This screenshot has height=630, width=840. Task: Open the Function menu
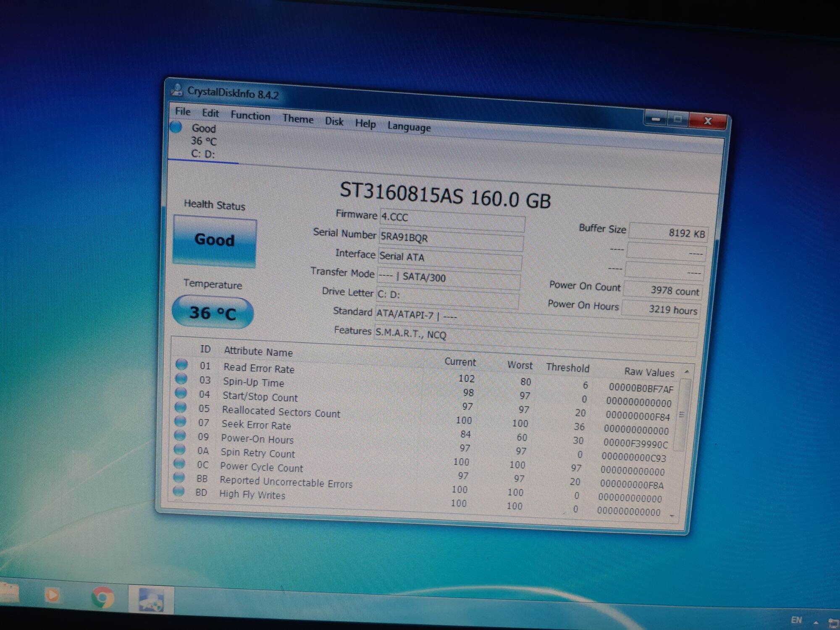(250, 115)
